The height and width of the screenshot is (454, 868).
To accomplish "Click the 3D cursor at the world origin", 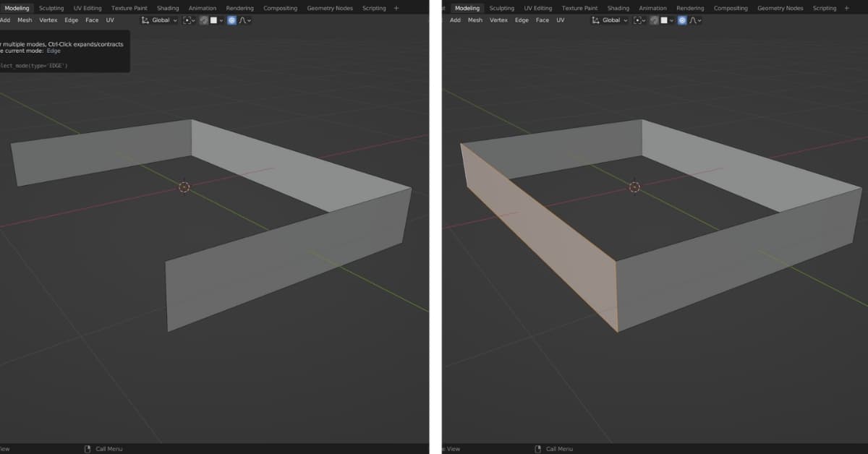I will tap(184, 187).
